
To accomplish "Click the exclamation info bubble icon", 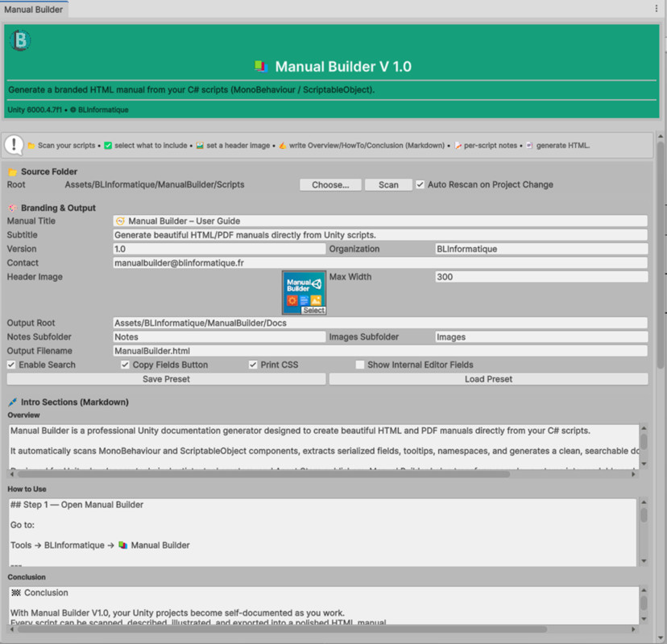I will (x=14, y=145).
